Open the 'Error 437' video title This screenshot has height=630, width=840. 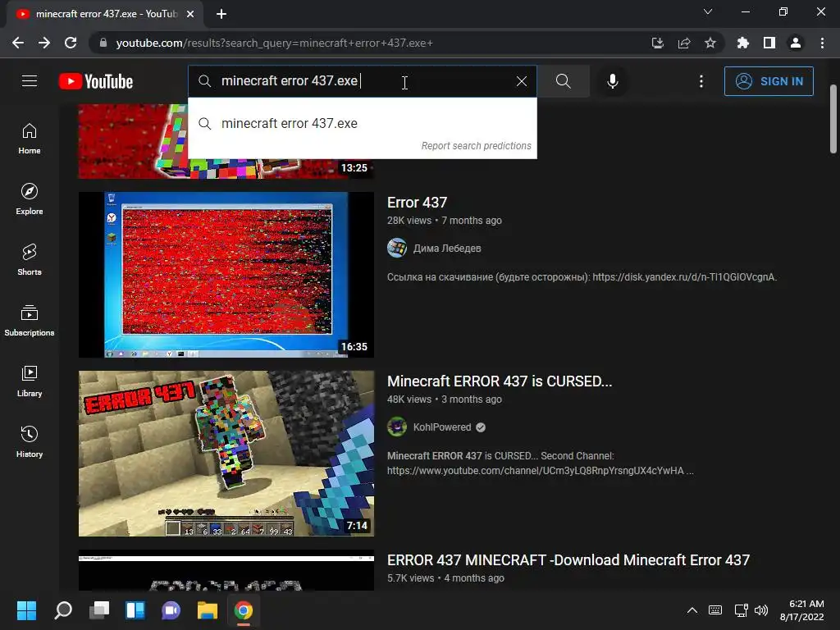[x=417, y=203]
